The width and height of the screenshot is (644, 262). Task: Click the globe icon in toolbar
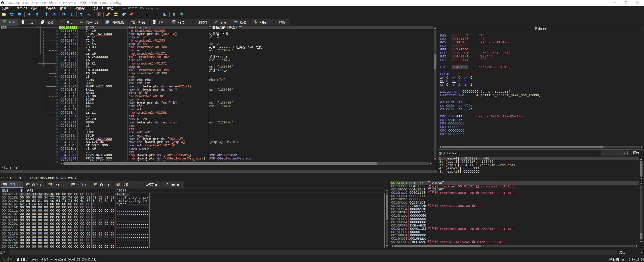(182, 14)
